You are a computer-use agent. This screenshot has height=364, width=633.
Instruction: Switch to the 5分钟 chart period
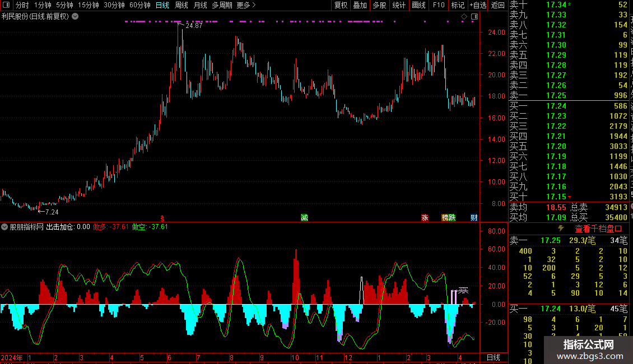(64, 5)
